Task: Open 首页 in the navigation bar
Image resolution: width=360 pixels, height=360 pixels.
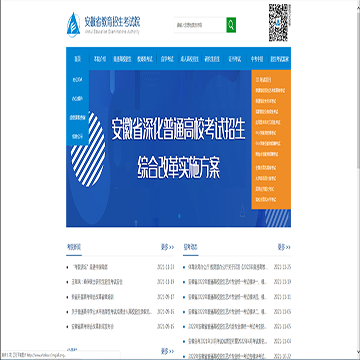Action: tap(78, 59)
